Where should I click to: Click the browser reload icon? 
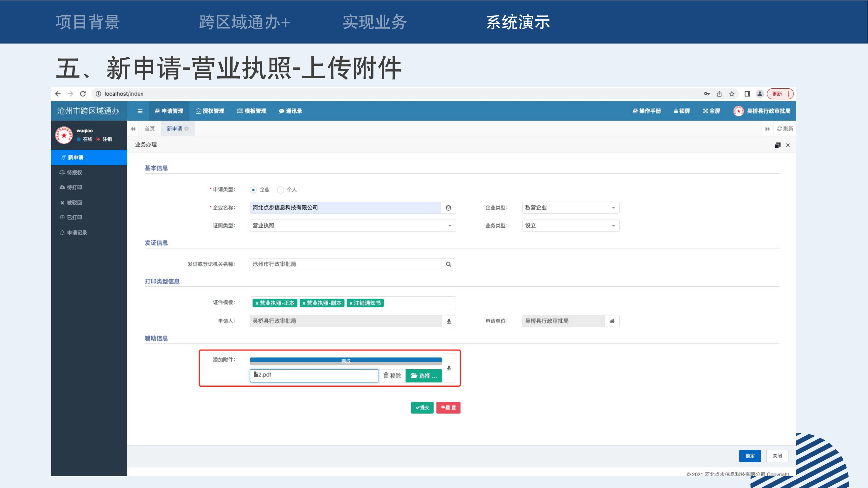point(83,94)
